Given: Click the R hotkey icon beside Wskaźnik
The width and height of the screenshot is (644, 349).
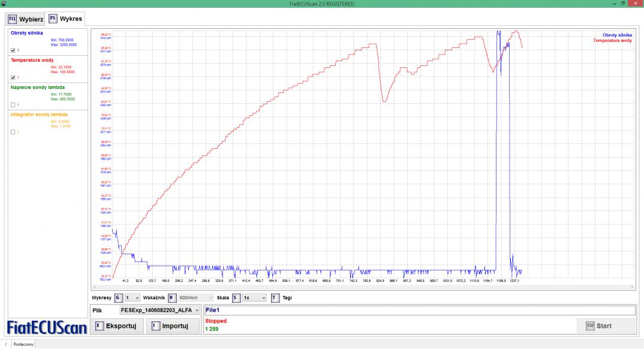Looking at the screenshot, I should coord(171,297).
